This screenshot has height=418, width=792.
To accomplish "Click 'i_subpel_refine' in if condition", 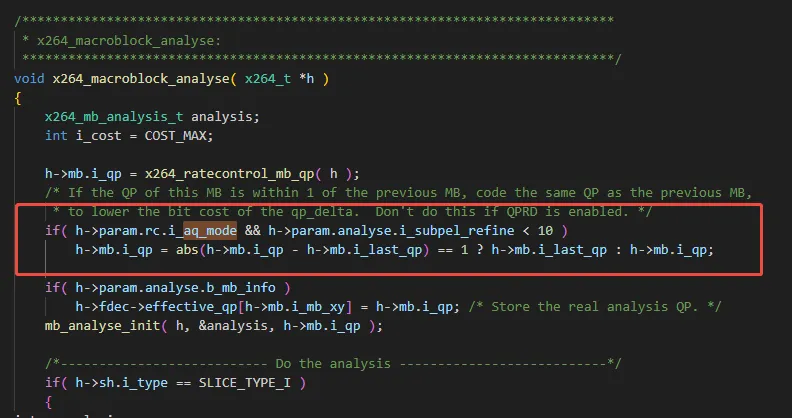I will pos(456,231).
